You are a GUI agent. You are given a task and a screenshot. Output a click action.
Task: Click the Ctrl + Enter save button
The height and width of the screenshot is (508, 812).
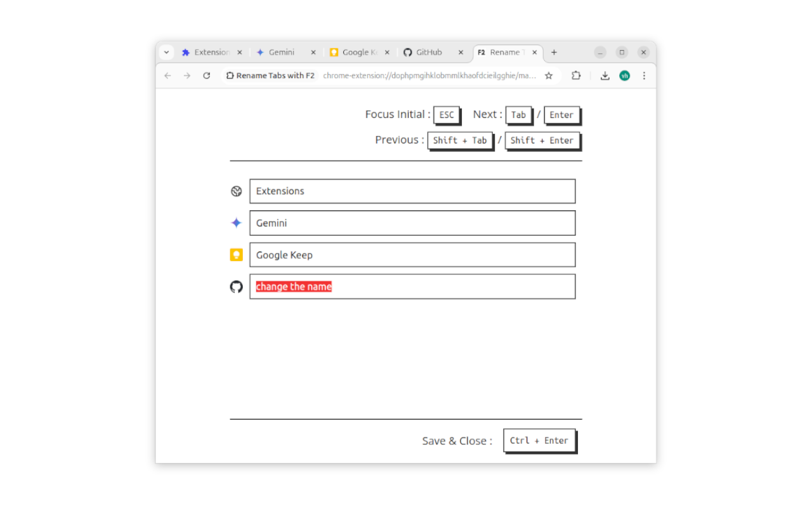(539, 441)
